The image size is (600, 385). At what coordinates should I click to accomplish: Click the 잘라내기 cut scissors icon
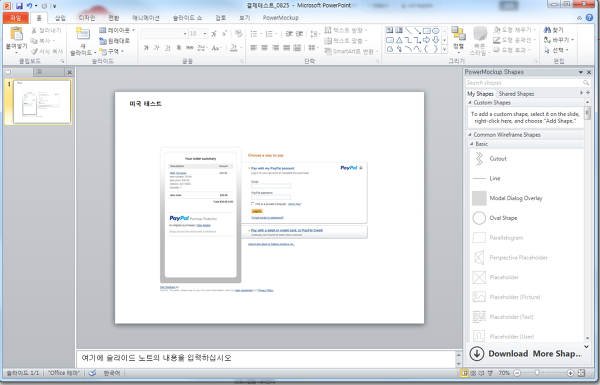click(x=34, y=30)
